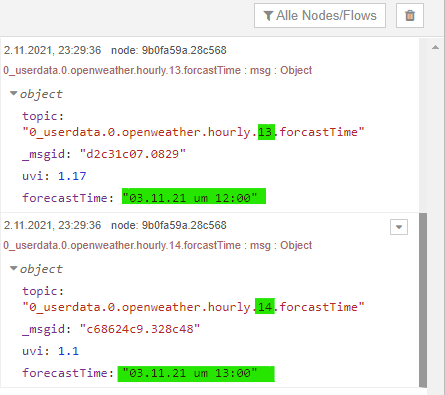Click _msgid value "d2c31c07.0829"
This screenshot has height=395, width=445.
click(133, 154)
